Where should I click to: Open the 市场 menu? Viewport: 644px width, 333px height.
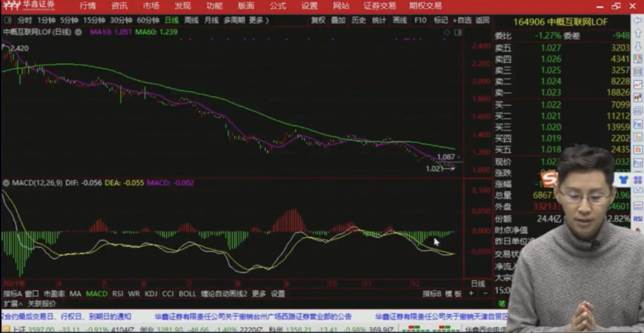151,6
